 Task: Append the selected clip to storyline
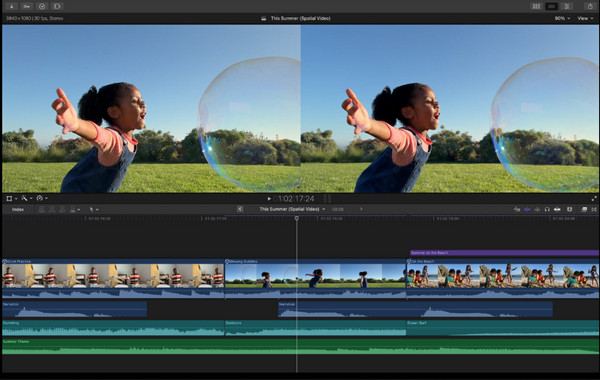point(62,210)
